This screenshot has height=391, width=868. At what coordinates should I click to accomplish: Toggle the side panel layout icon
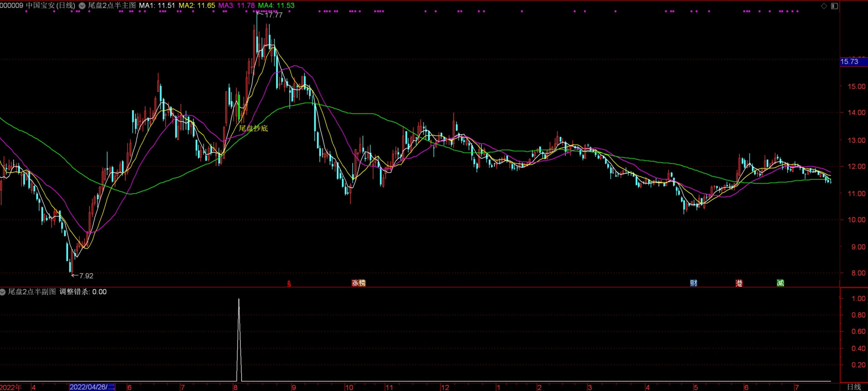tap(834, 6)
